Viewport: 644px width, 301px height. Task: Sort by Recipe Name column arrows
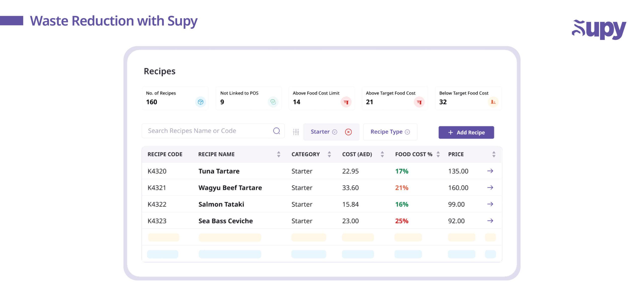278,154
